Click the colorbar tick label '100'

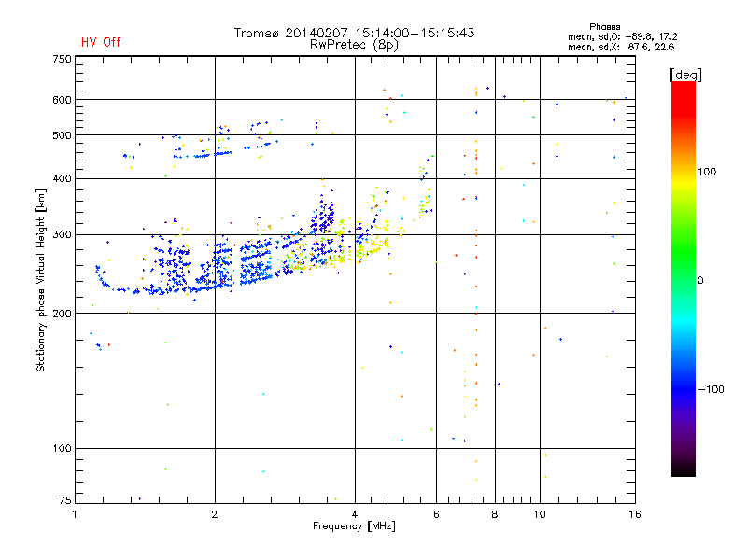pyautogui.click(x=707, y=172)
